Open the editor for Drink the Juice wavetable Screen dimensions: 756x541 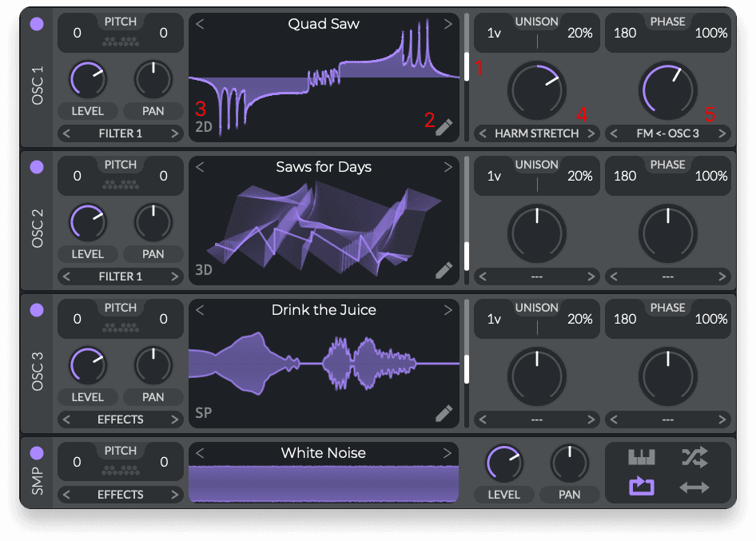(444, 413)
